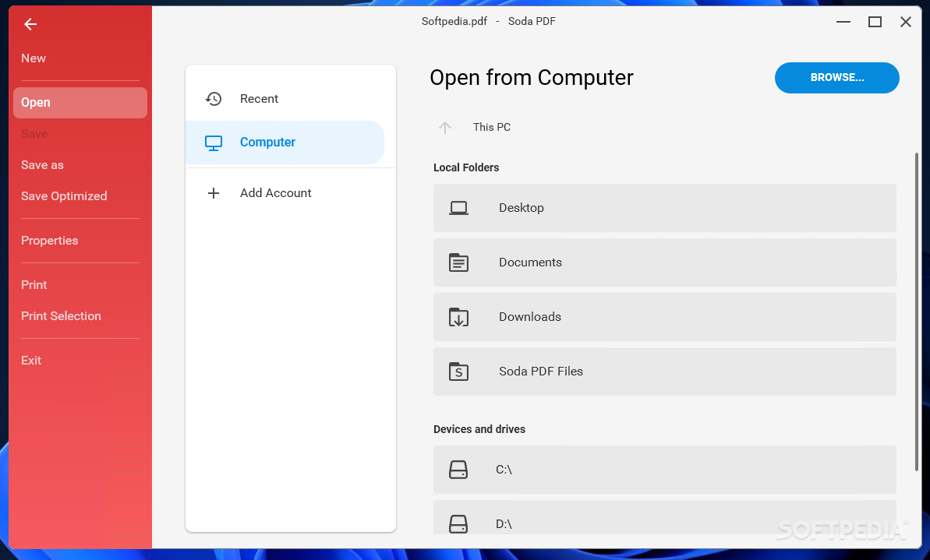Click the Desktop laptop icon
The image size is (930, 560).
tap(458, 208)
